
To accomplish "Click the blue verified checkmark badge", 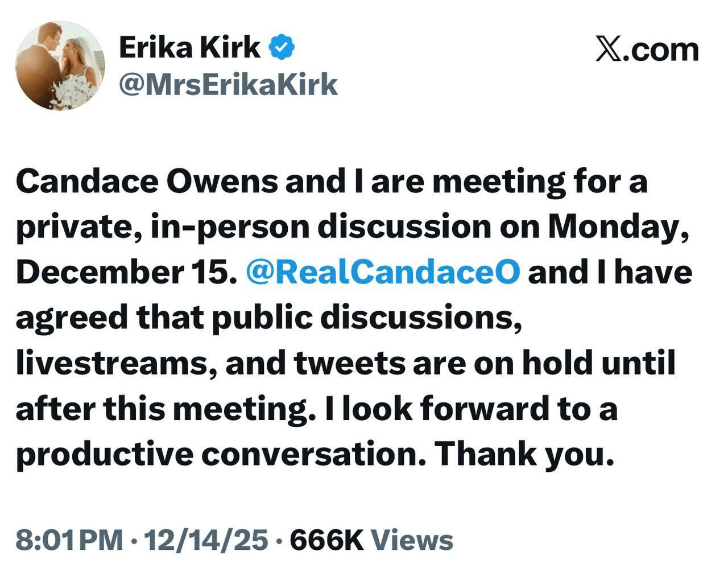I will [x=282, y=47].
